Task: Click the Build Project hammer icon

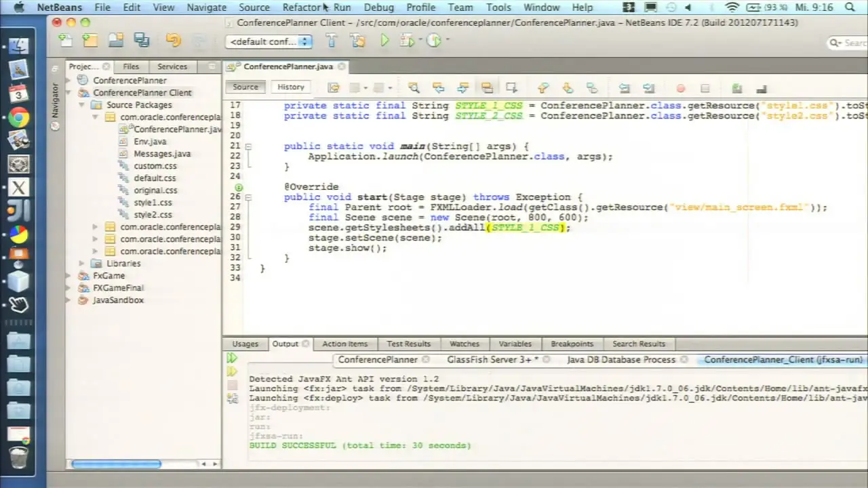Action: [x=332, y=41]
